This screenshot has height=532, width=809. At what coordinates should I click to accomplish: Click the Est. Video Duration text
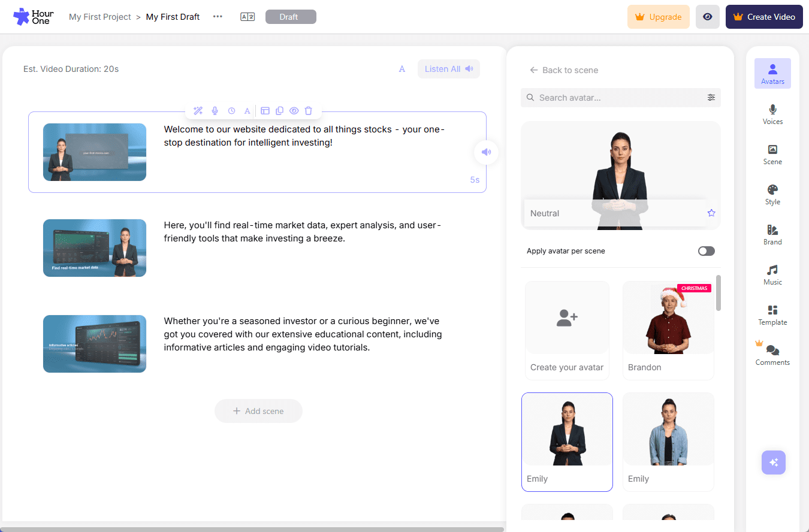click(x=71, y=69)
